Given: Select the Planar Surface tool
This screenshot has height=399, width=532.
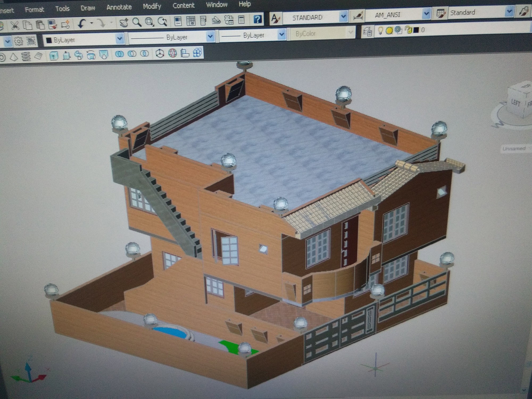Looking at the screenshot, I should click(x=39, y=56).
